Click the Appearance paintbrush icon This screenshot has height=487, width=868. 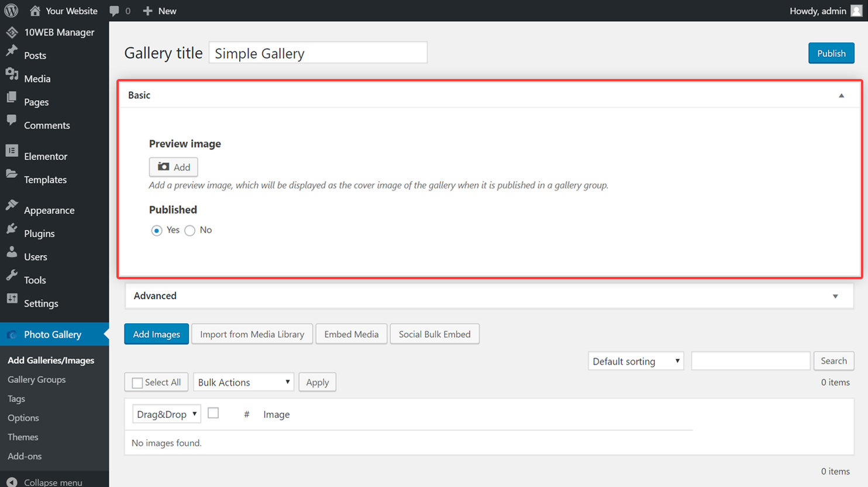(12, 205)
